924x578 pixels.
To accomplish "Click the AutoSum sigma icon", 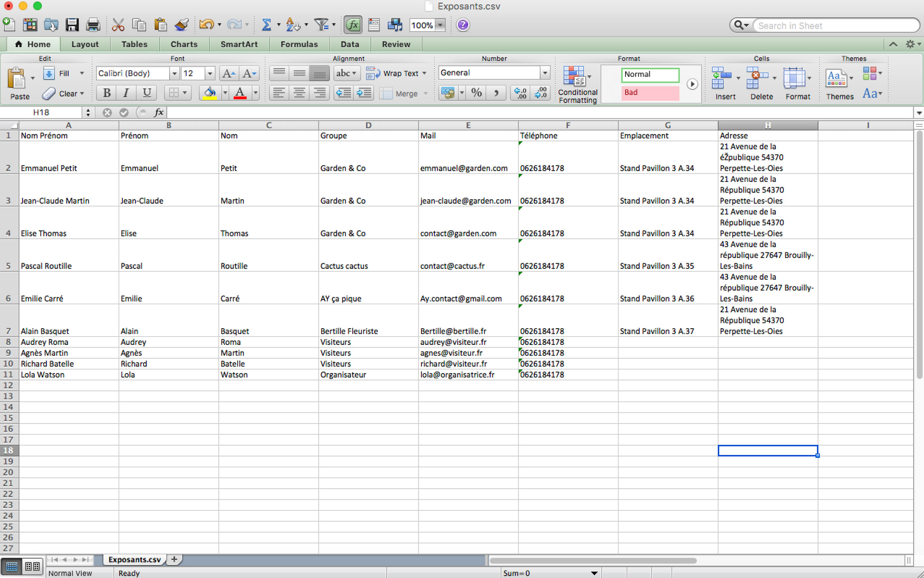I will click(266, 25).
